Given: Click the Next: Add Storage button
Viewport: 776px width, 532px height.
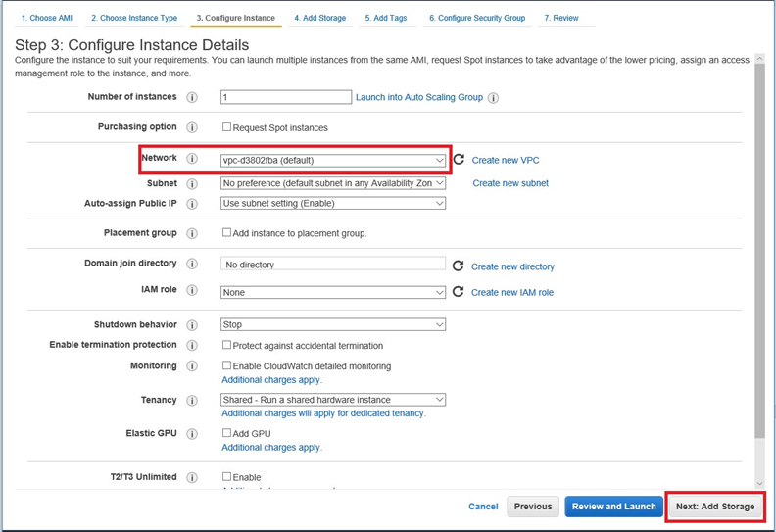Looking at the screenshot, I should (715, 507).
